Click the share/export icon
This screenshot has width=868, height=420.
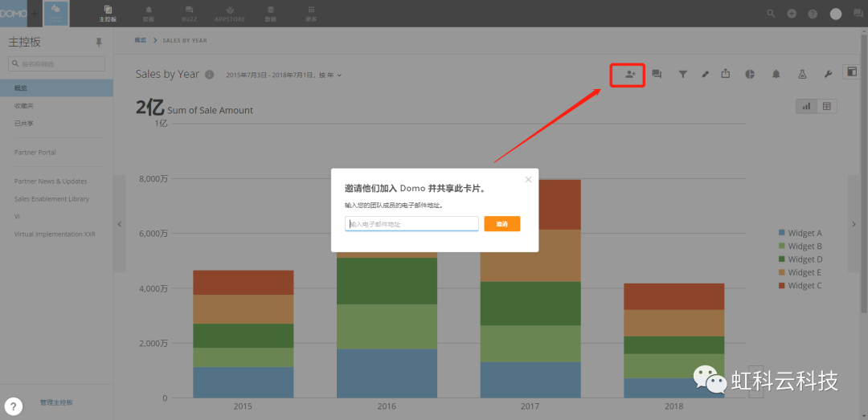coord(726,74)
